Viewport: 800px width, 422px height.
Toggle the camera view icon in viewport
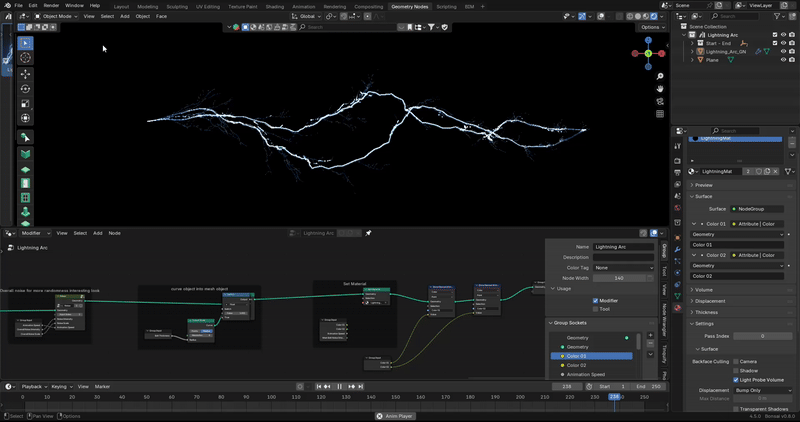(x=660, y=102)
